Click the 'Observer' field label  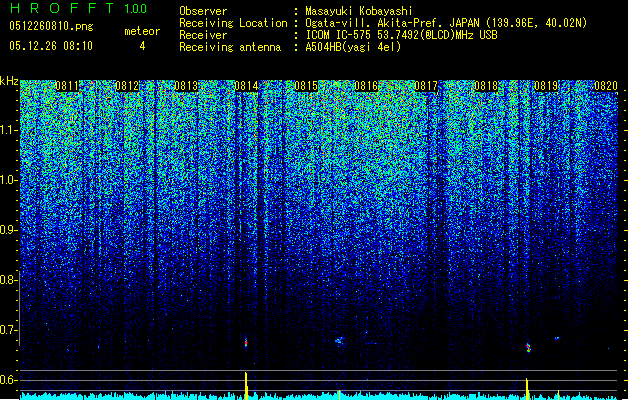pyautogui.click(x=203, y=11)
